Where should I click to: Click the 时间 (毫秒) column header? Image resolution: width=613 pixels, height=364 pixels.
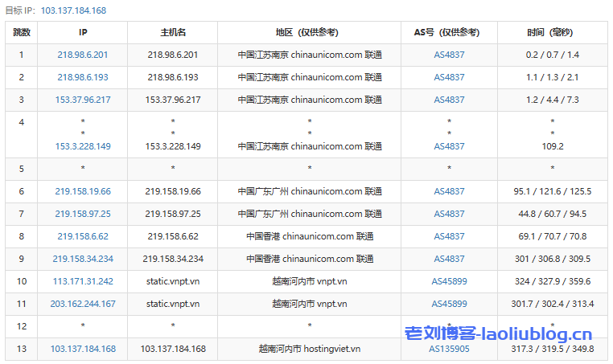point(552,32)
